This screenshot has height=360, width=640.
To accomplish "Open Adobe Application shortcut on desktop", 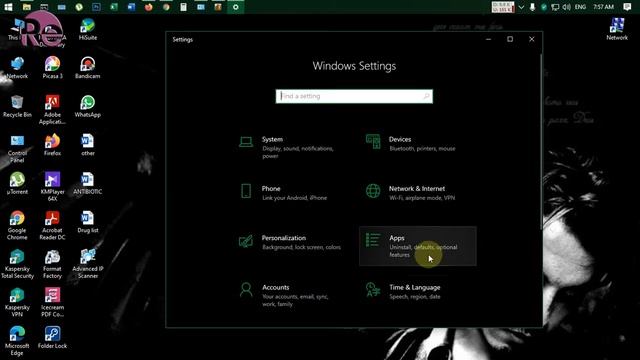I will pyautogui.click(x=52, y=109).
